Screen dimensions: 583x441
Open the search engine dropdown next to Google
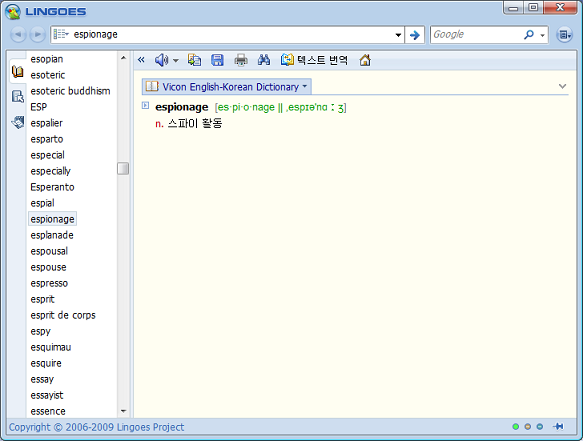click(542, 35)
